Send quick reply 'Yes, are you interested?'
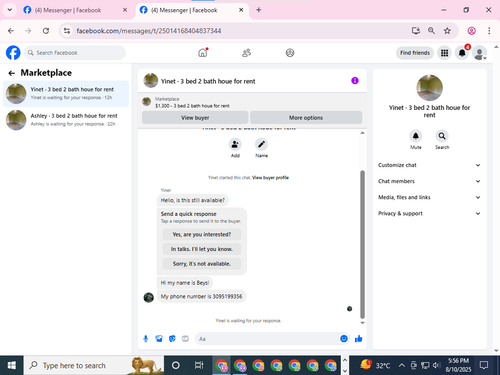This screenshot has height=375, width=500. coord(202,234)
